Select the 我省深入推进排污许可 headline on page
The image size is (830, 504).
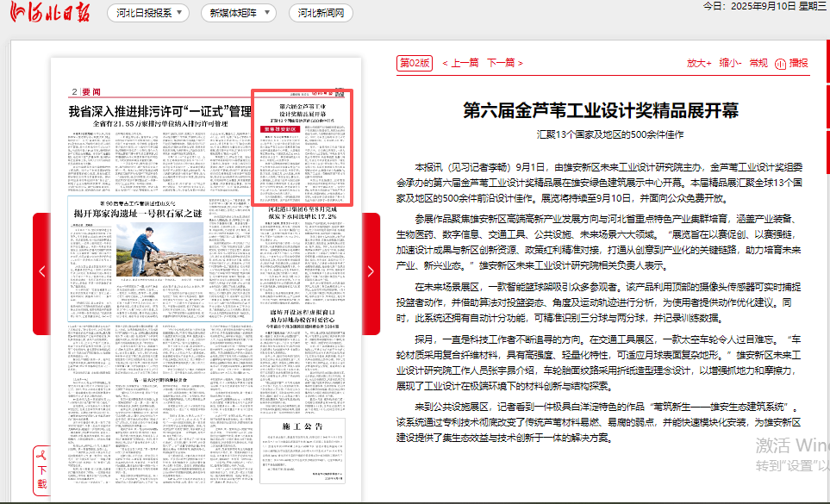click(160, 111)
